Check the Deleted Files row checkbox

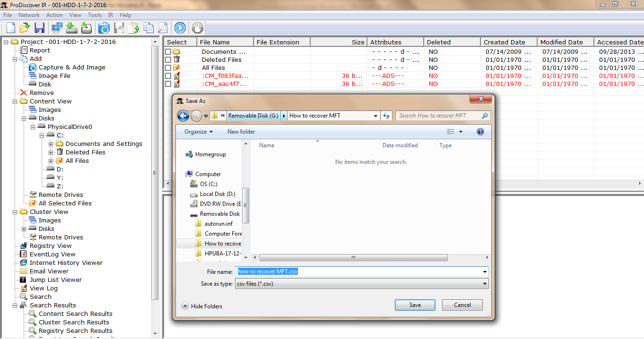point(168,59)
